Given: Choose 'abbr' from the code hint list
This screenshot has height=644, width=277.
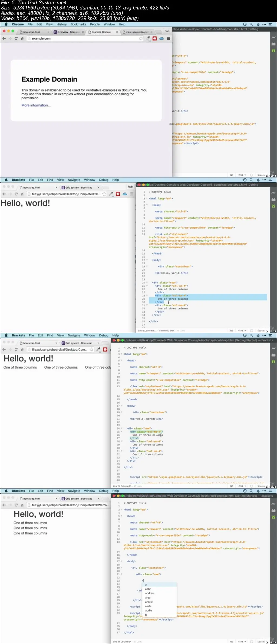Looking at the screenshot, I should tap(148, 589).
